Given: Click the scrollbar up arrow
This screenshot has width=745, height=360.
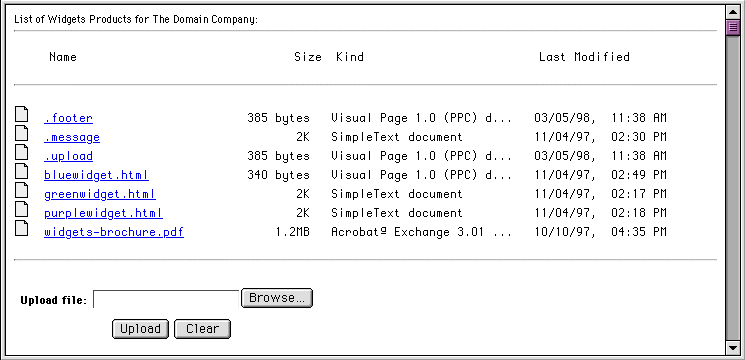Looking at the screenshot, I should 733,12.
